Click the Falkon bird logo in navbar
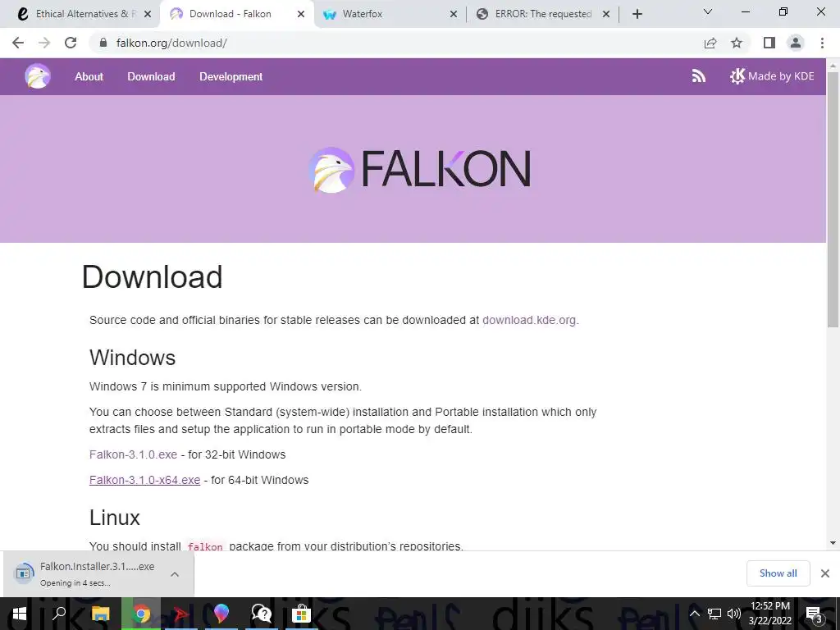 point(38,76)
